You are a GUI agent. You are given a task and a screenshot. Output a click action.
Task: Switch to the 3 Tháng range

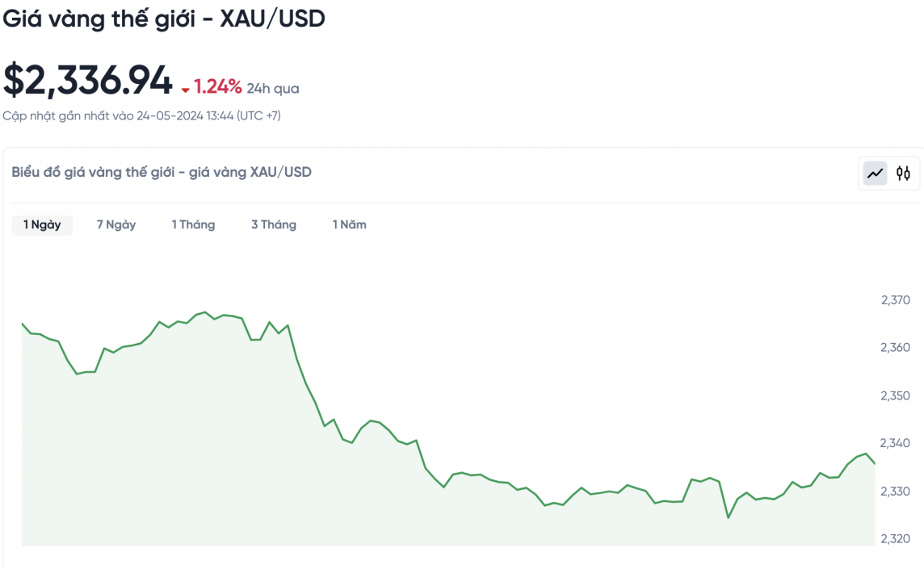tap(274, 224)
